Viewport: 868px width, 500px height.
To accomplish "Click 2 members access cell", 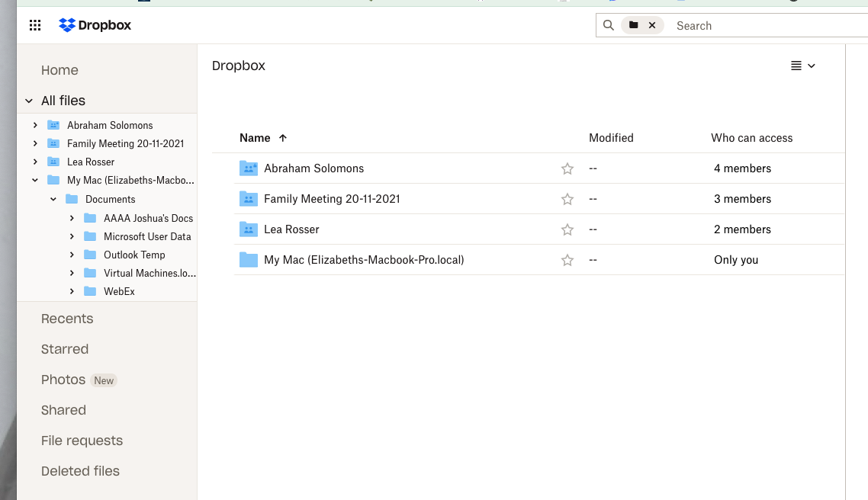I will pos(742,229).
